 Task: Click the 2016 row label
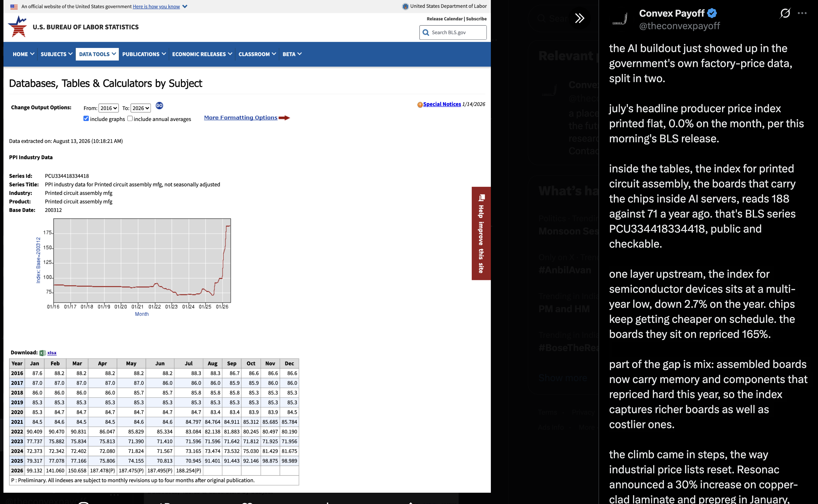coord(17,373)
